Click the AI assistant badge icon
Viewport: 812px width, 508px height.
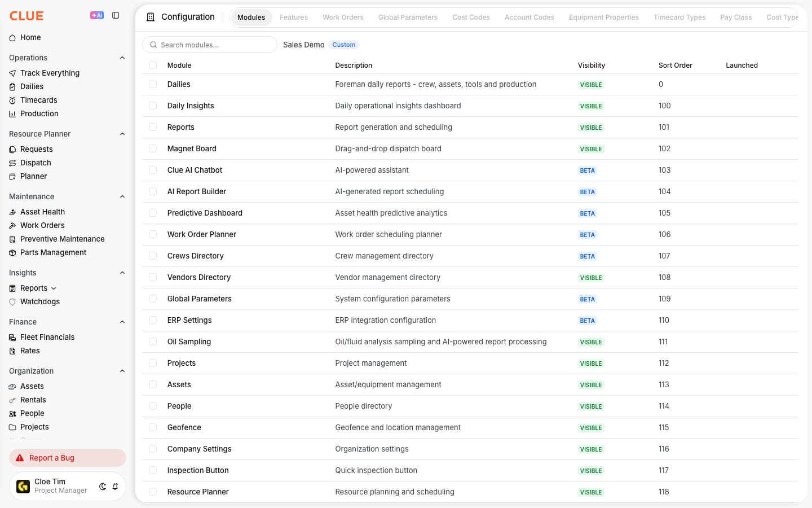click(x=97, y=16)
